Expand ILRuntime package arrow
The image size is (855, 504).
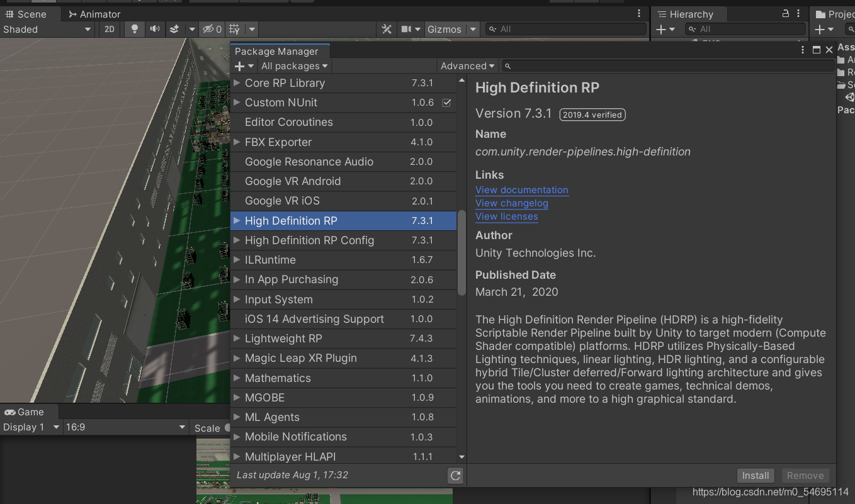click(x=237, y=260)
